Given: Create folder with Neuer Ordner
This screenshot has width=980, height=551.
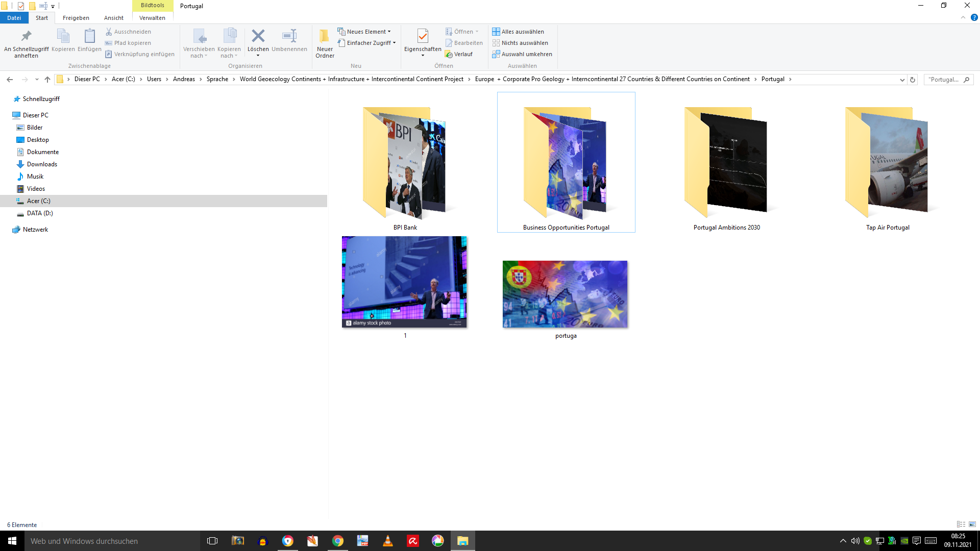Looking at the screenshot, I should click(325, 43).
